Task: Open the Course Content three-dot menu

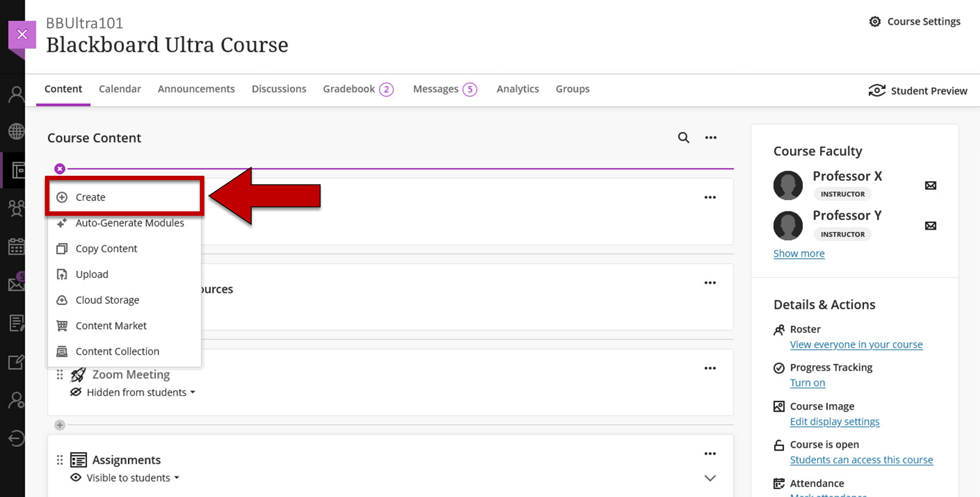Action: [x=711, y=137]
